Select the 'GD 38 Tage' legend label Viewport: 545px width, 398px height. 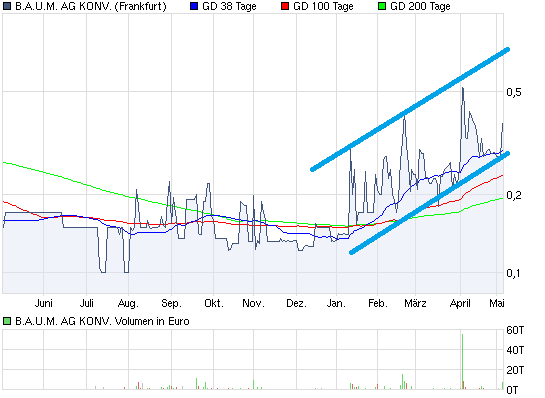click(x=229, y=6)
